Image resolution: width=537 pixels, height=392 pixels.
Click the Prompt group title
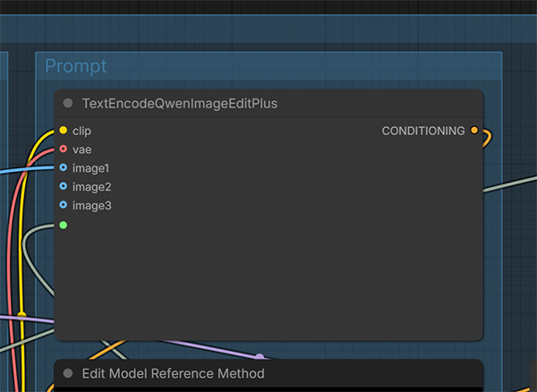click(x=76, y=65)
